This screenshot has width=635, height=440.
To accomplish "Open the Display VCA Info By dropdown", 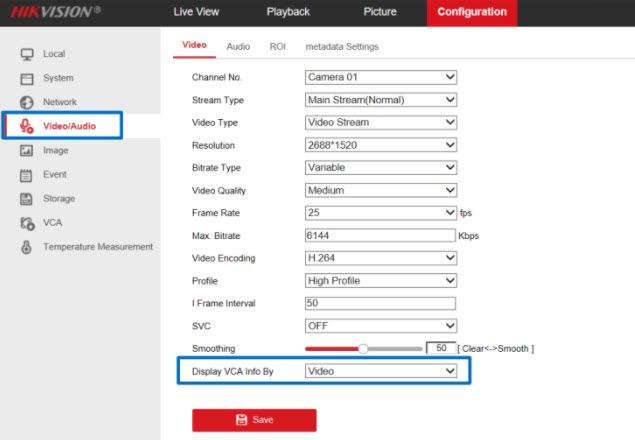I will click(380, 371).
